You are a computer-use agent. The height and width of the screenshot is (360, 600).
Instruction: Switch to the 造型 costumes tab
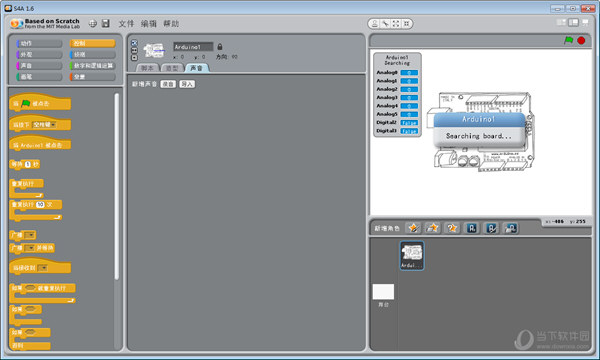pos(172,68)
